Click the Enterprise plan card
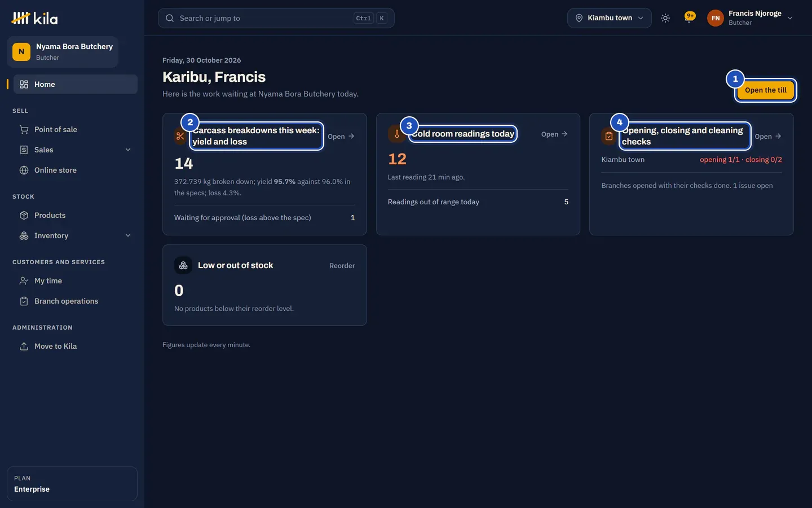The image size is (812, 508). tap(72, 484)
